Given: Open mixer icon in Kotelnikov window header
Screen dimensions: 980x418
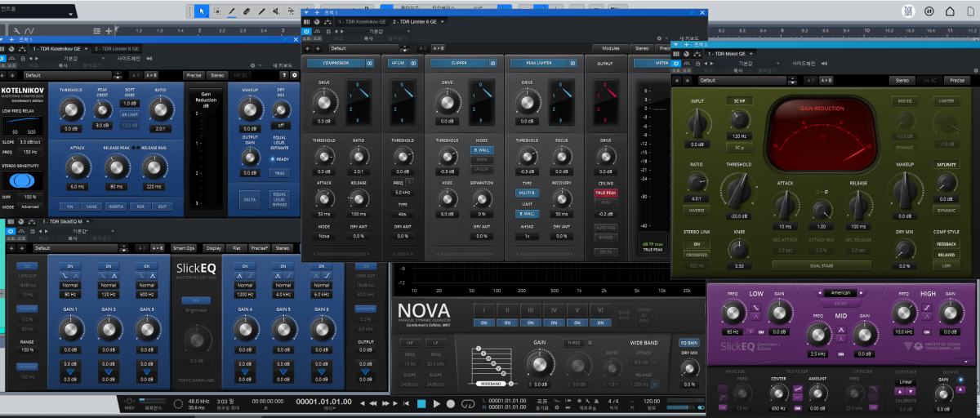Looking at the screenshot, I should point(2,49).
